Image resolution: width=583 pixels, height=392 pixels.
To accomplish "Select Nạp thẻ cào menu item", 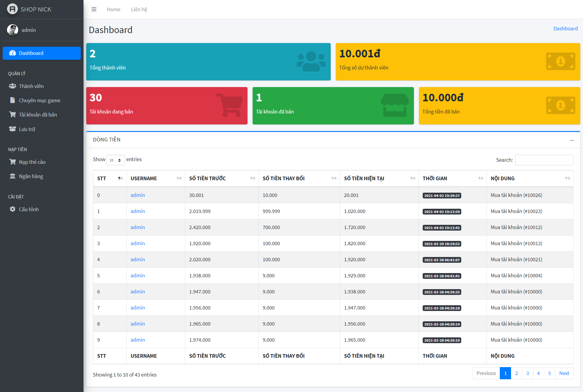I will pos(32,162).
